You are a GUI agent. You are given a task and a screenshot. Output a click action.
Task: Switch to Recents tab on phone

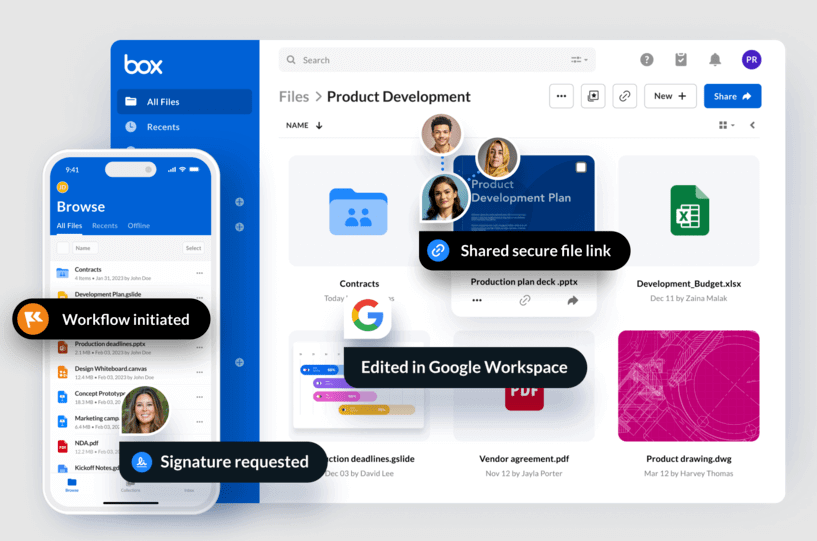[x=105, y=226]
